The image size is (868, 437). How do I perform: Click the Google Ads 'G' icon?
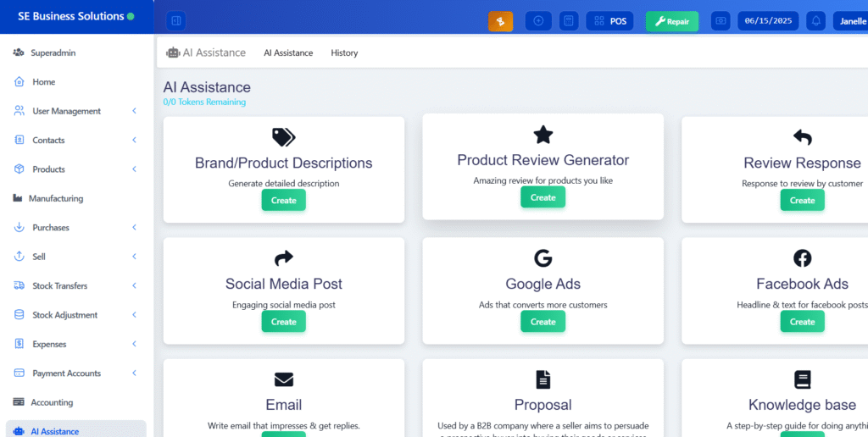point(542,258)
